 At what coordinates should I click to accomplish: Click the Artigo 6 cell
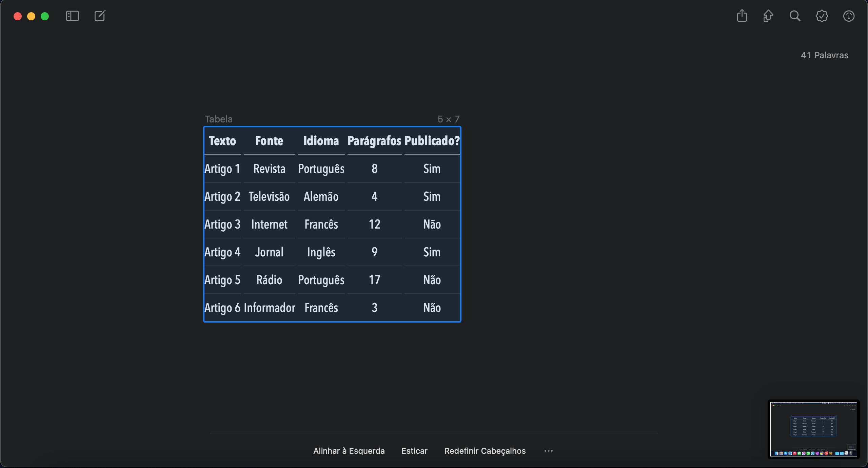pyautogui.click(x=222, y=308)
